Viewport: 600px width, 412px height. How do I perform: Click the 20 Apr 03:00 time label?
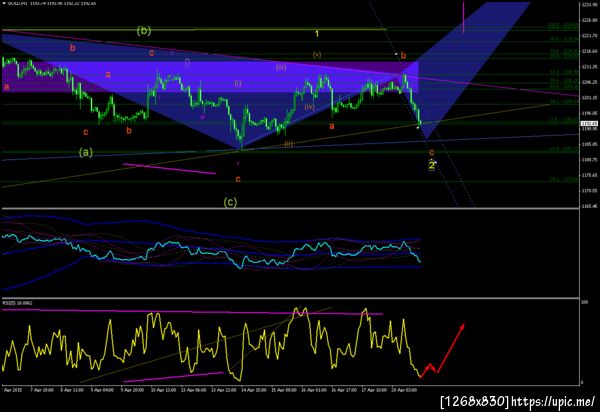[404, 390]
